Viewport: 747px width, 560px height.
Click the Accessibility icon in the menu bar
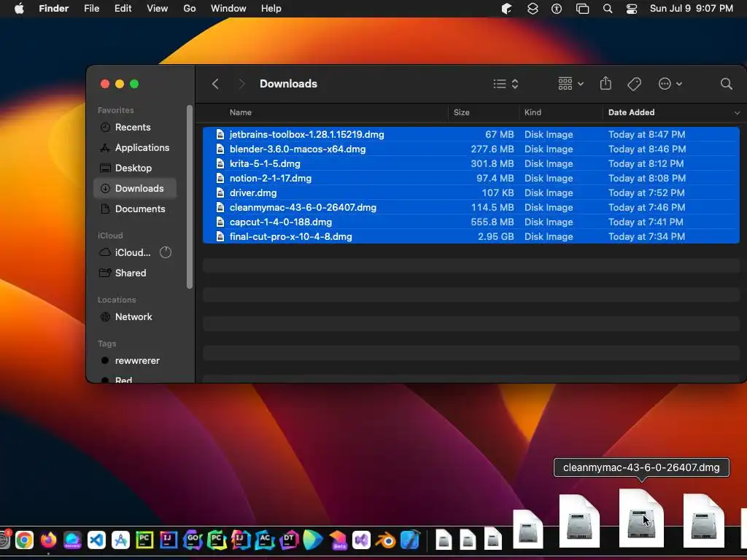[557, 9]
